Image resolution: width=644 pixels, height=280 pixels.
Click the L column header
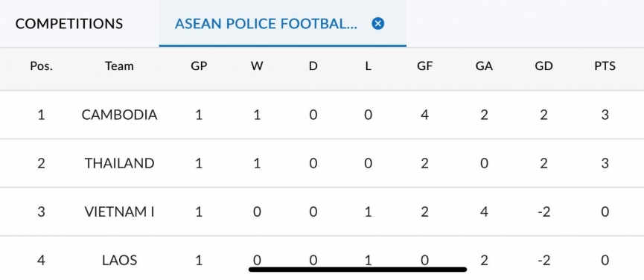click(368, 66)
